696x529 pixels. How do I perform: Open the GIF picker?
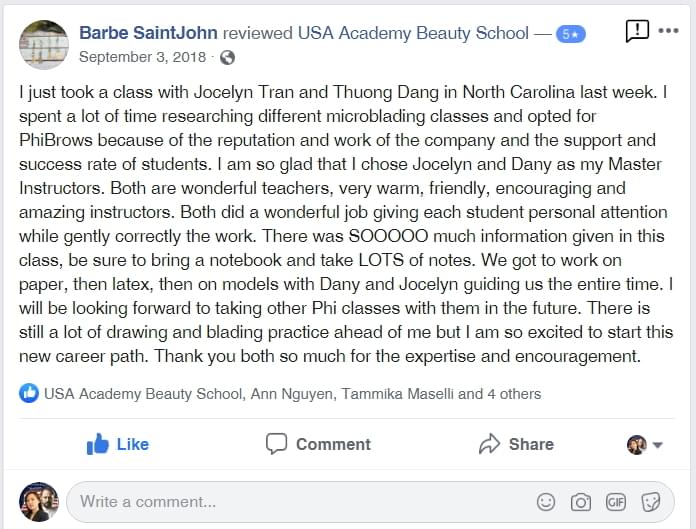click(616, 502)
